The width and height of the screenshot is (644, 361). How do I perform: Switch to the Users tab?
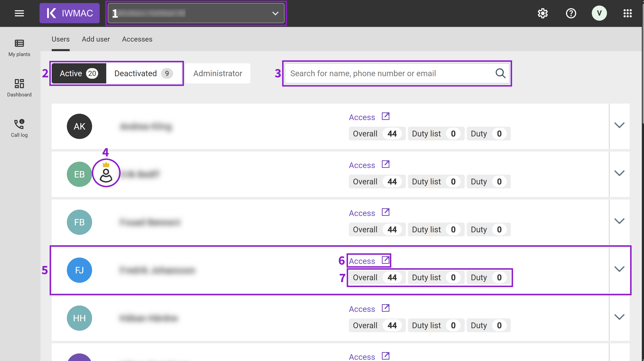60,39
